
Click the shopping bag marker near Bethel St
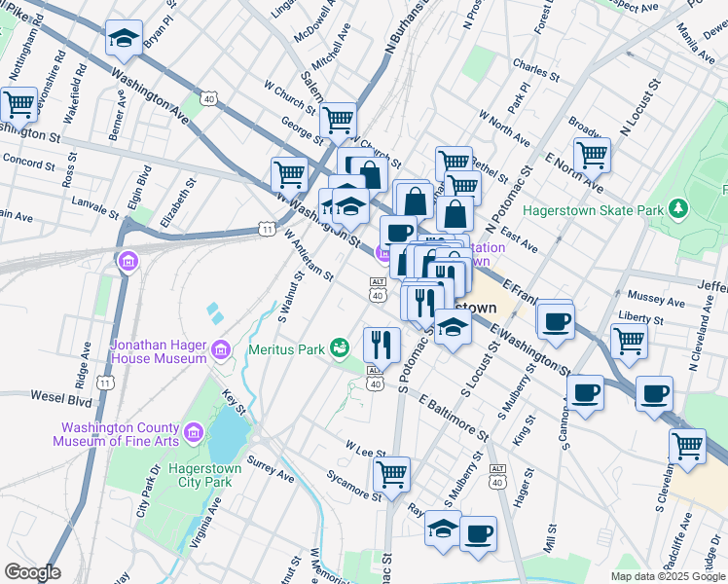coord(455,214)
